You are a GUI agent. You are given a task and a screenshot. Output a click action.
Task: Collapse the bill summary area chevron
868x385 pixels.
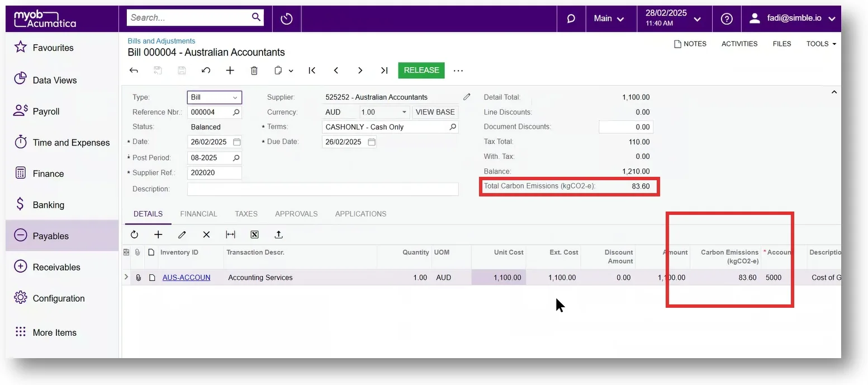(834, 92)
